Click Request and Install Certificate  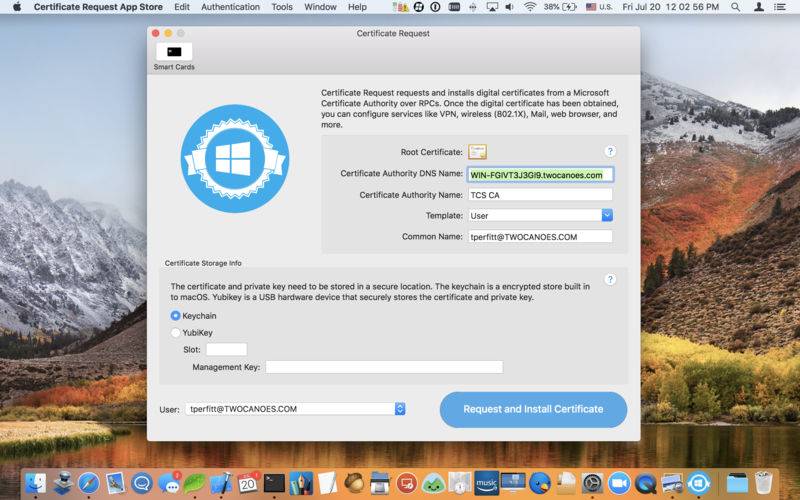(533, 409)
